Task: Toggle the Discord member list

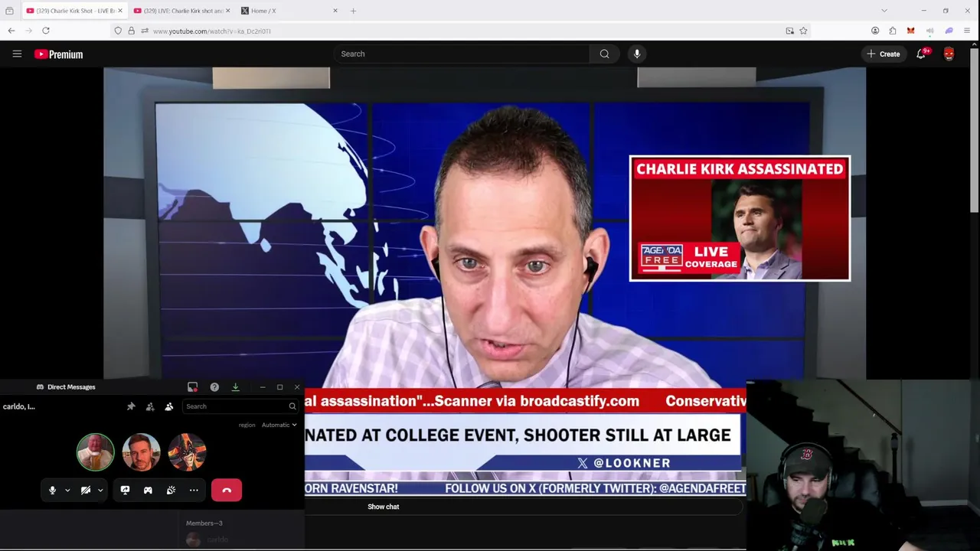Action: (169, 406)
